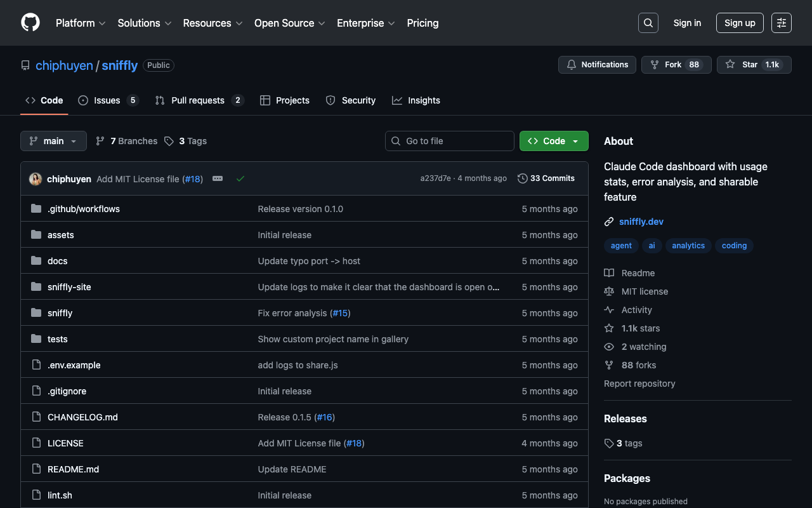The width and height of the screenshot is (812, 508).
Task: Click the GitHub logo icon
Action: click(30, 23)
